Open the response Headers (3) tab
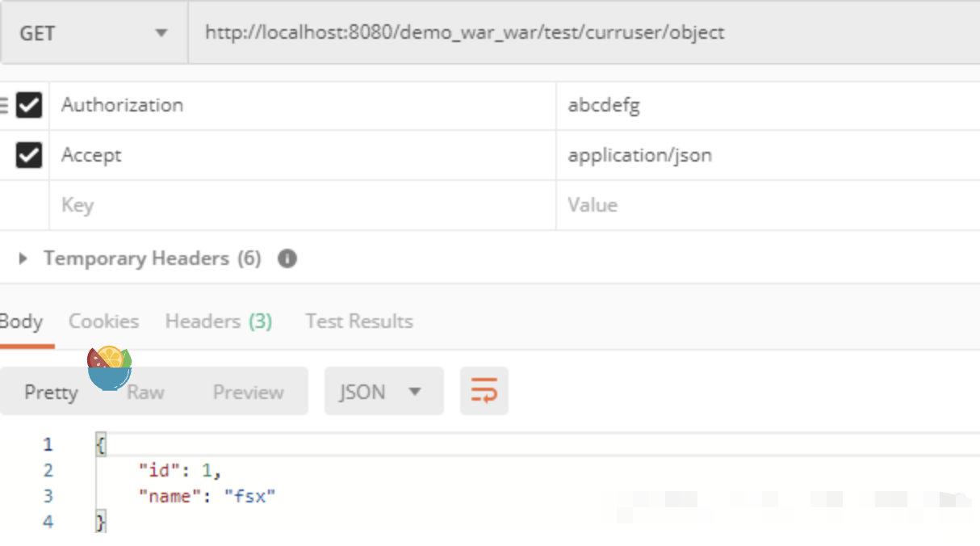Screen dimensions: 980x546 click(219, 321)
